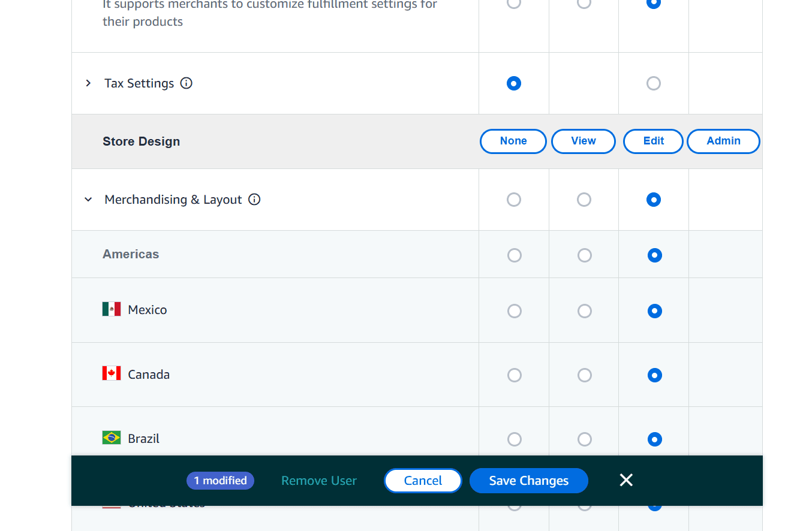Click the 'Mexico' country label

tap(148, 310)
